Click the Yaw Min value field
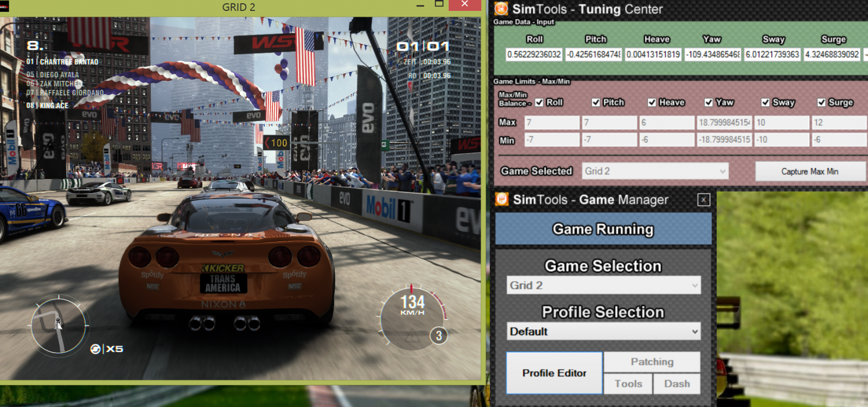 click(x=724, y=140)
